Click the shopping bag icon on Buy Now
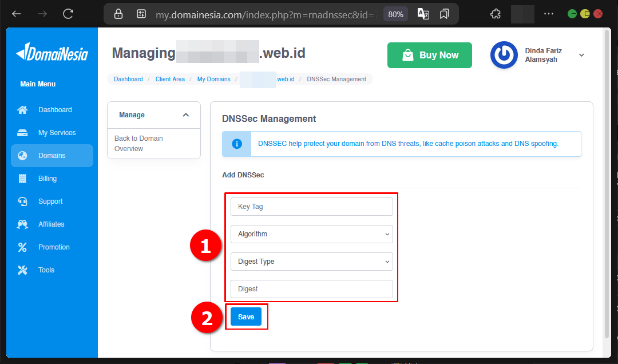This screenshot has height=364, width=618. [408, 55]
